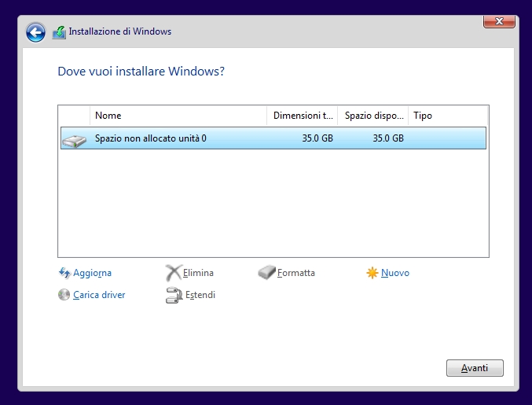
Task: Create a new partition with Nuovo link
Action: [x=395, y=273]
